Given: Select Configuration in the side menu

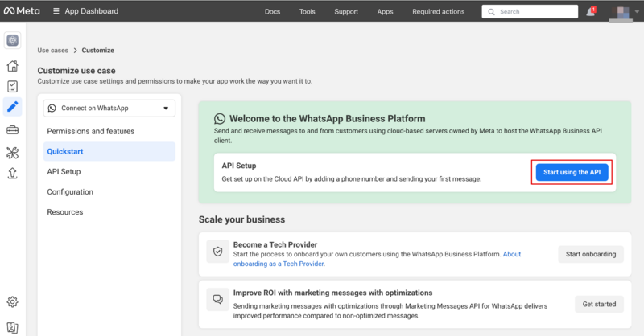Looking at the screenshot, I should pos(70,192).
